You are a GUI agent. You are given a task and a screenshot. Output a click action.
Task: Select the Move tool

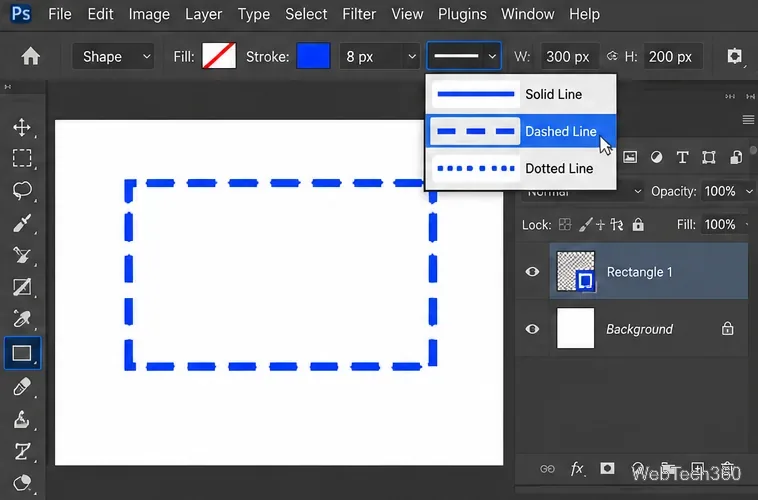pyautogui.click(x=22, y=127)
